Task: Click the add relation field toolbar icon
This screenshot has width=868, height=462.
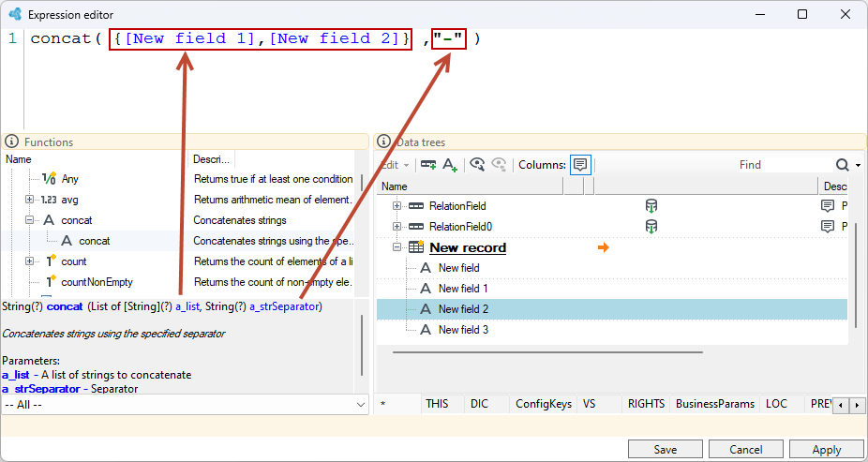Action: click(428, 164)
